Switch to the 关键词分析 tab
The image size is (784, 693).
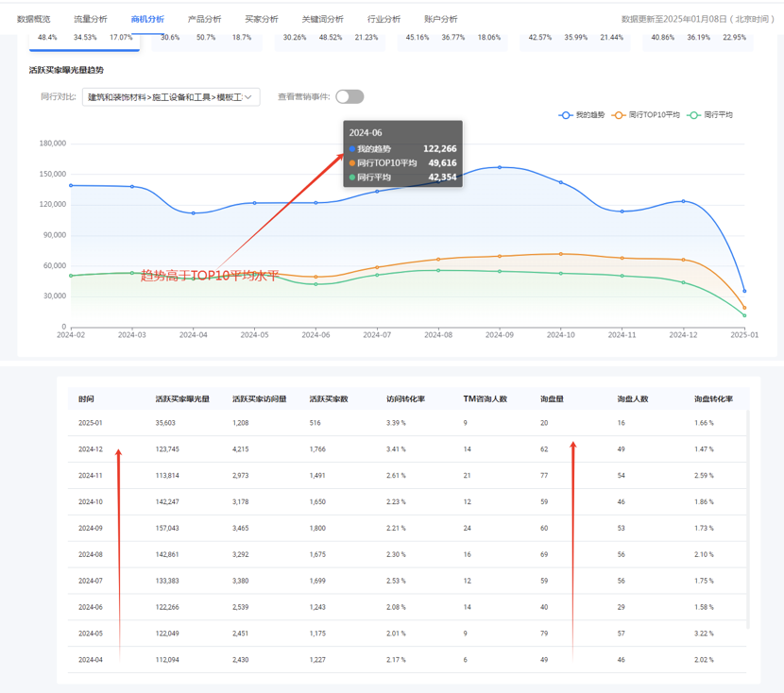click(x=322, y=19)
